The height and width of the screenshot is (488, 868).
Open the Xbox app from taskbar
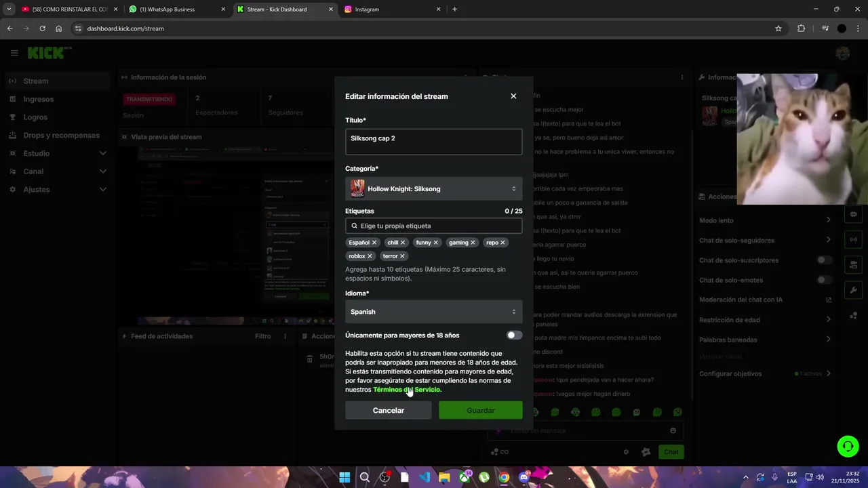pyautogui.click(x=465, y=477)
